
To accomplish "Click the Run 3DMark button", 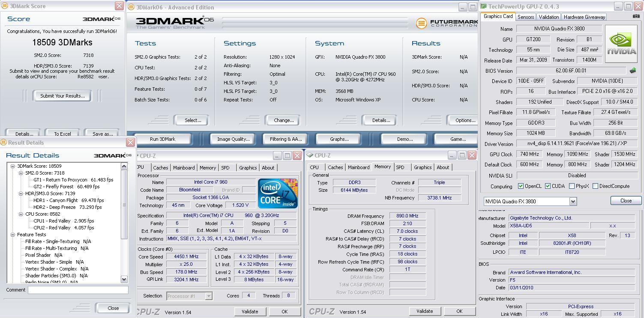I will pyautogui.click(x=162, y=139).
